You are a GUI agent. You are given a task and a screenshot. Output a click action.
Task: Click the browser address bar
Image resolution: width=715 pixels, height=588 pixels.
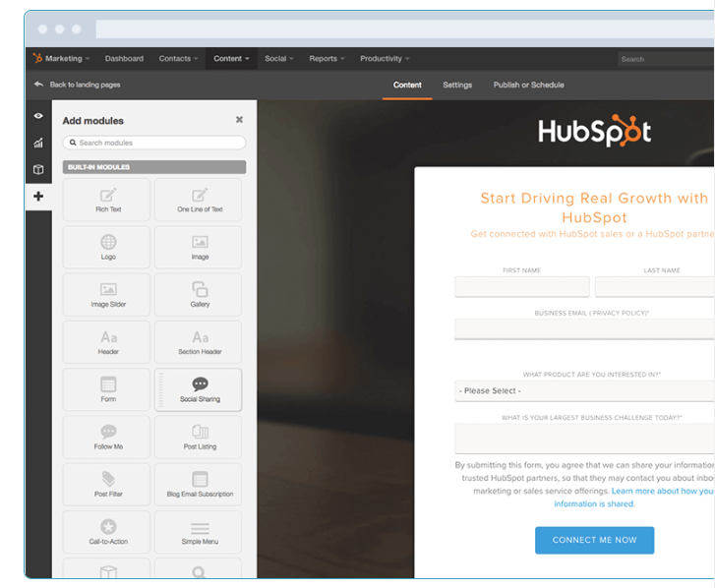[x=405, y=29]
